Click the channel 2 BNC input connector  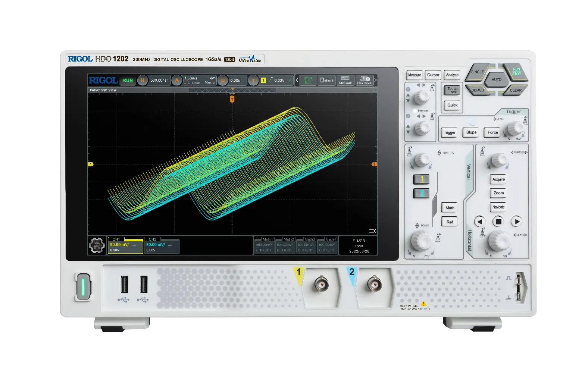[x=374, y=284]
